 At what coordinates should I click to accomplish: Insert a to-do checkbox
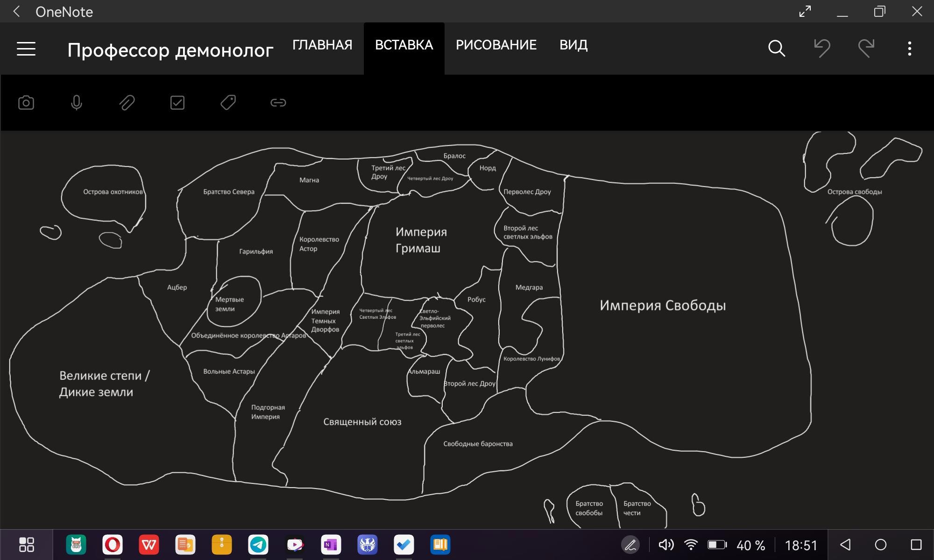tap(177, 103)
